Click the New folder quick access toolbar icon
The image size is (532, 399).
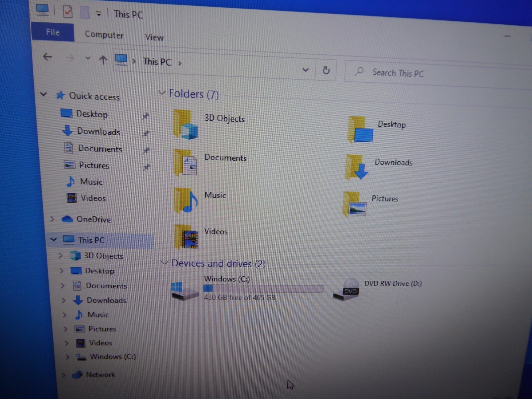click(x=85, y=13)
